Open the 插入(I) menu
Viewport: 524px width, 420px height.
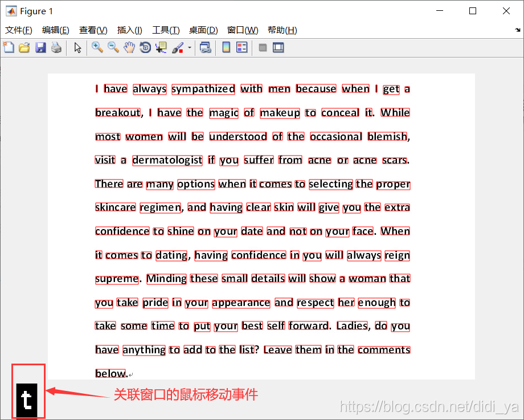(x=130, y=30)
